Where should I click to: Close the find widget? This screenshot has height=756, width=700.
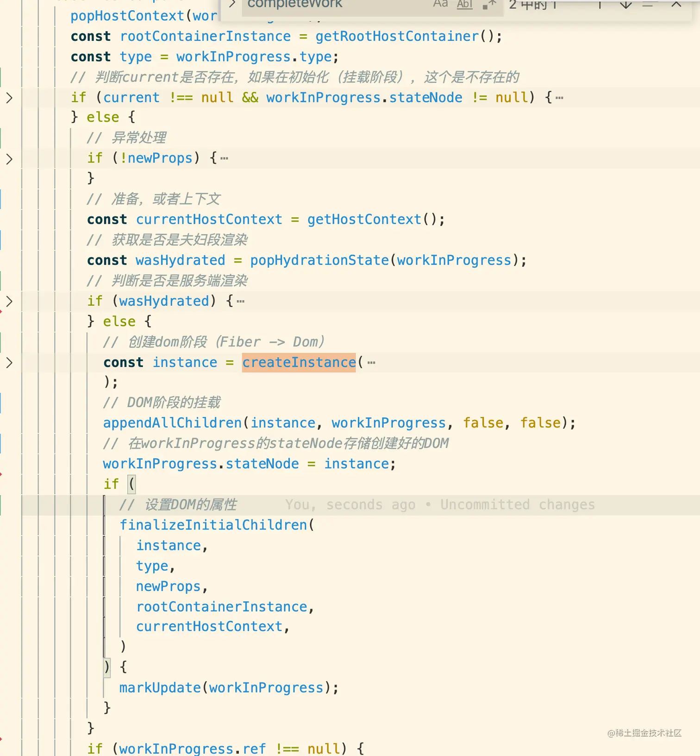[676, 4]
